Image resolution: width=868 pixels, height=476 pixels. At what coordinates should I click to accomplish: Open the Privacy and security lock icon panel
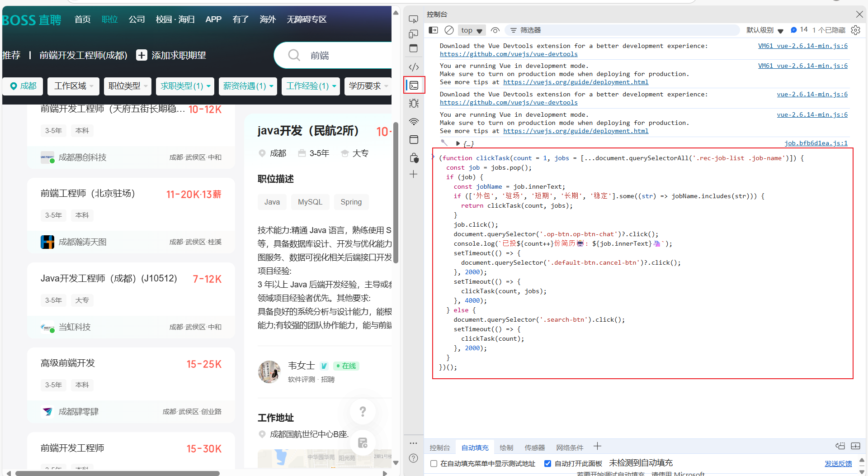coord(413,157)
